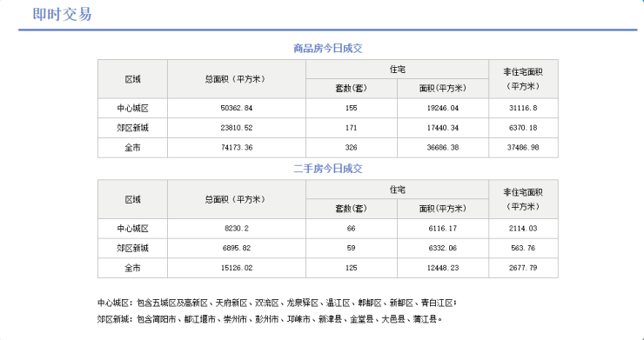Click 套数(套) header in 二手房 table

point(352,209)
